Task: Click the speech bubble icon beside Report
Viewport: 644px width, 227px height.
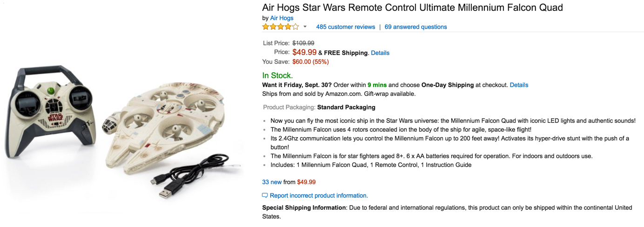Action: point(265,195)
